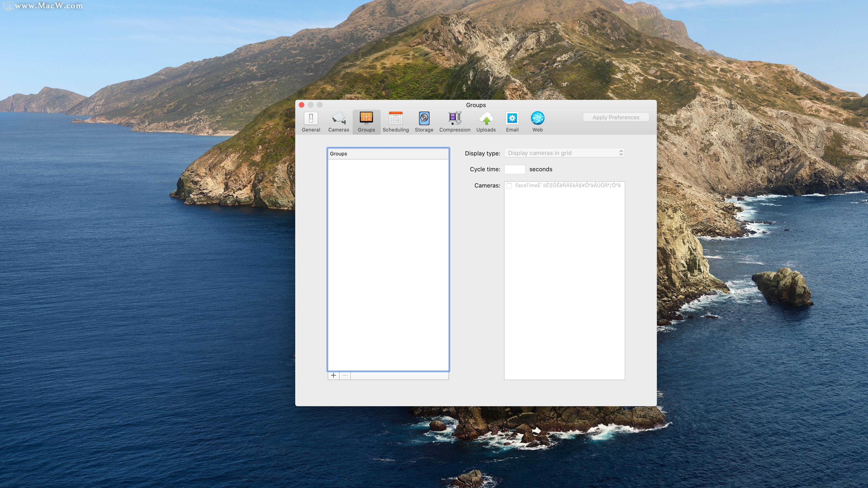This screenshot has width=868, height=488.
Task: Open the Web globe pane
Action: 538,122
